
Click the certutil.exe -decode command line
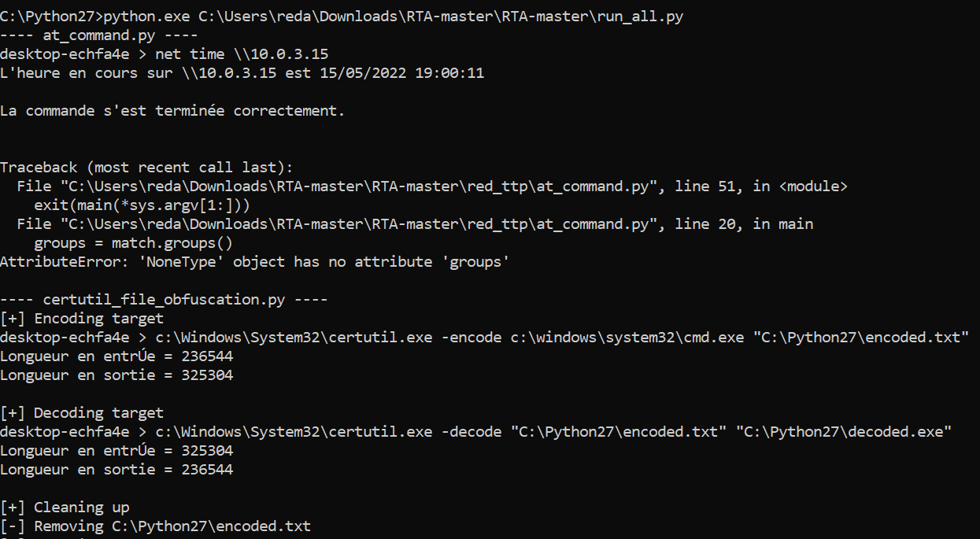coord(475,432)
